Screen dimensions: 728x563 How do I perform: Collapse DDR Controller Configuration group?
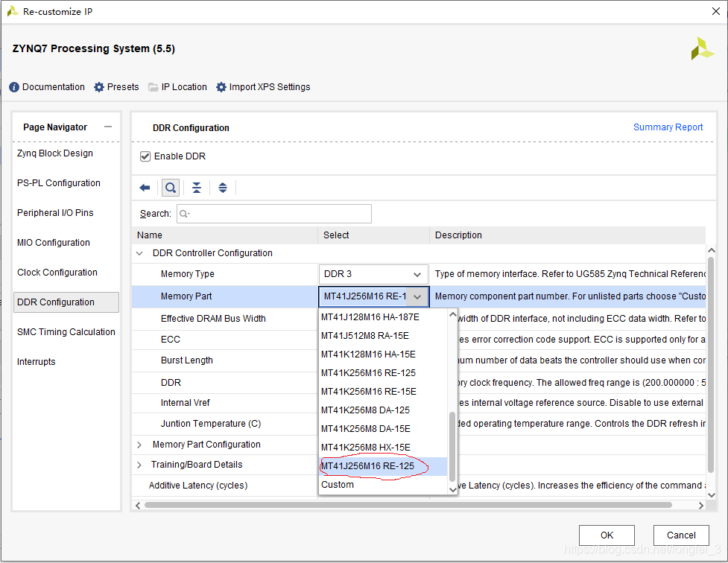(139, 253)
